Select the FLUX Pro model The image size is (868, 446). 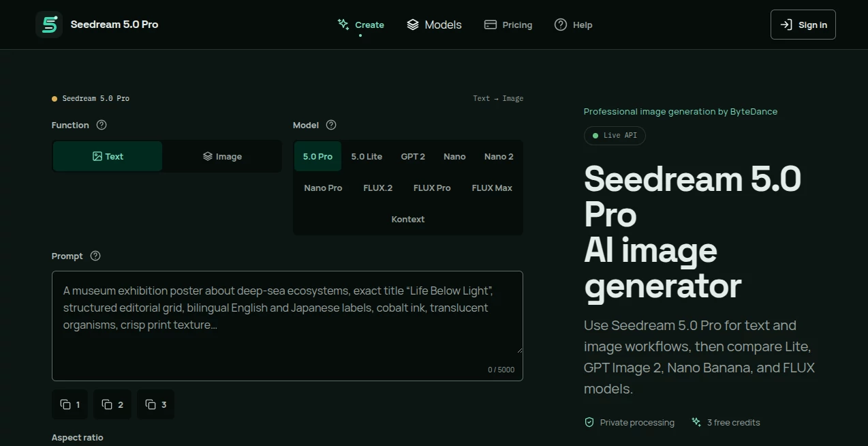(432, 188)
